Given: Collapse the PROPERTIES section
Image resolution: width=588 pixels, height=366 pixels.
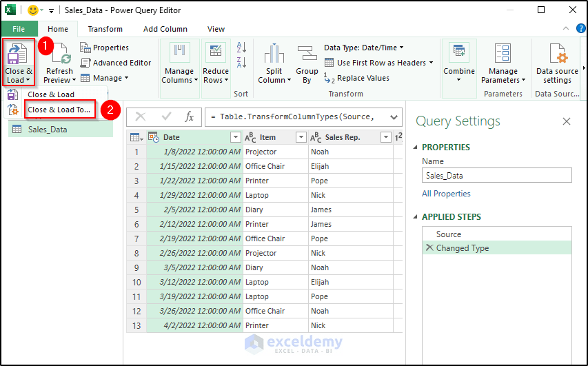Looking at the screenshot, I should (415, 148).
